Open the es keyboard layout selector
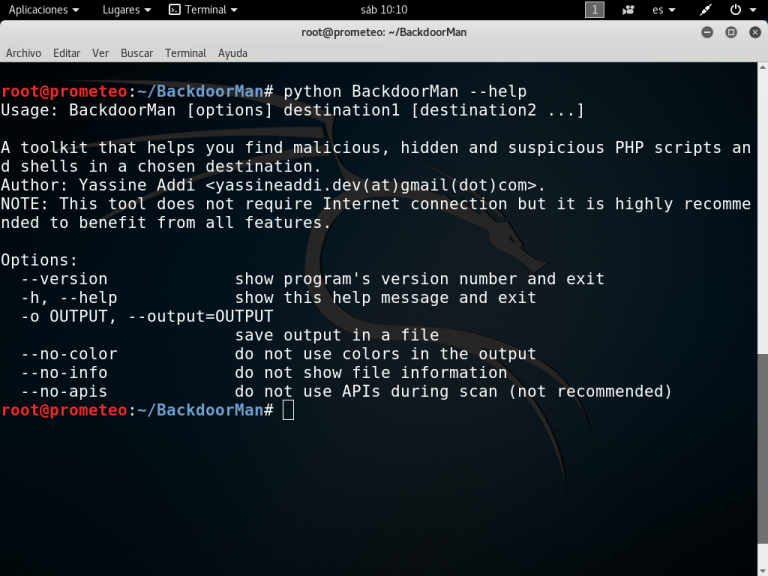The width and height of the screenshot is (768, 576). [663, 10]
